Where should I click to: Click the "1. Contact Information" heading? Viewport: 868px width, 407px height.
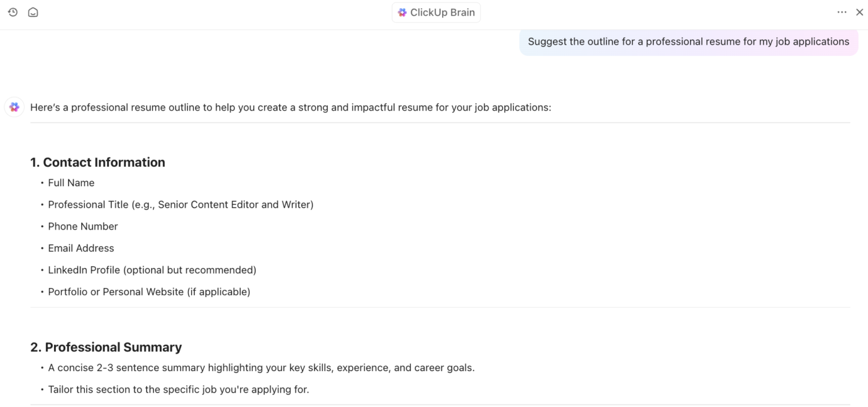click(x=98, y=163)
